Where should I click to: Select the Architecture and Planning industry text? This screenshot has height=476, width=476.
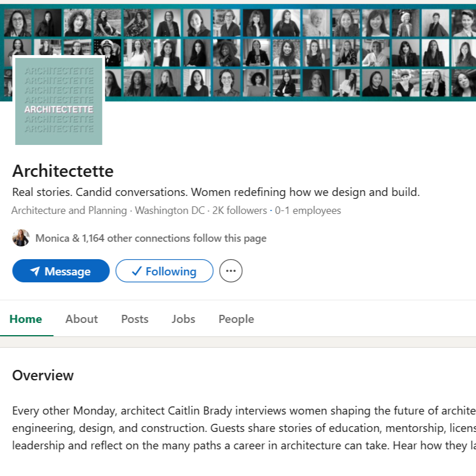tap(69, 210)
